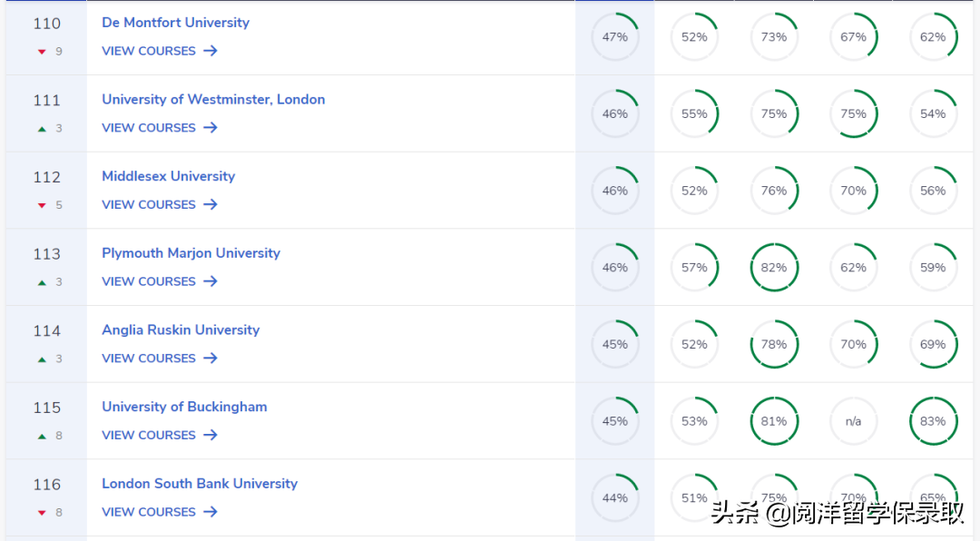Click the green up-triangle beside rank 111

[42, 128]
